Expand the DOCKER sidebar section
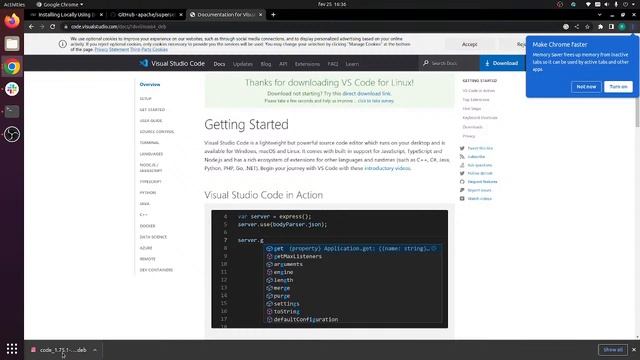 coord(147,226)
